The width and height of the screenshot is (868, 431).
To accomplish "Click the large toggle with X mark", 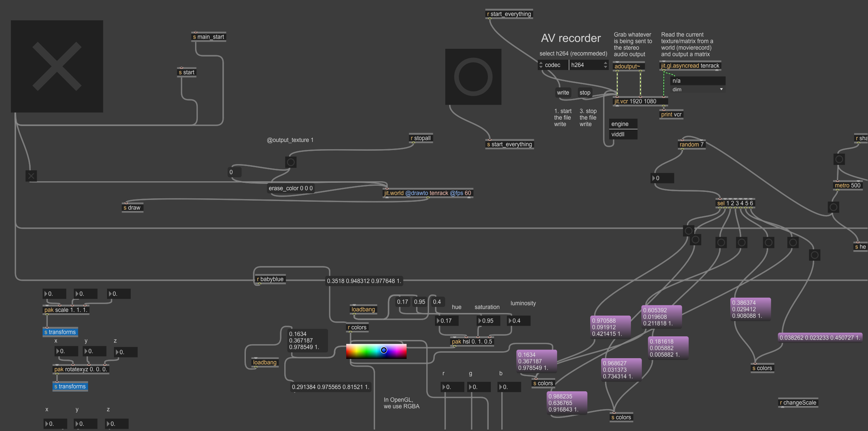I will [57, 66].
